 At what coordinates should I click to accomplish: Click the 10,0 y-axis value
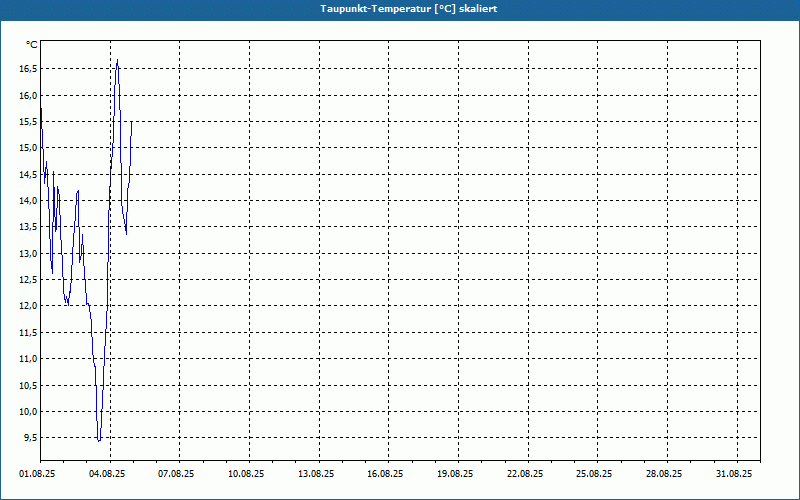click(28, 412)
